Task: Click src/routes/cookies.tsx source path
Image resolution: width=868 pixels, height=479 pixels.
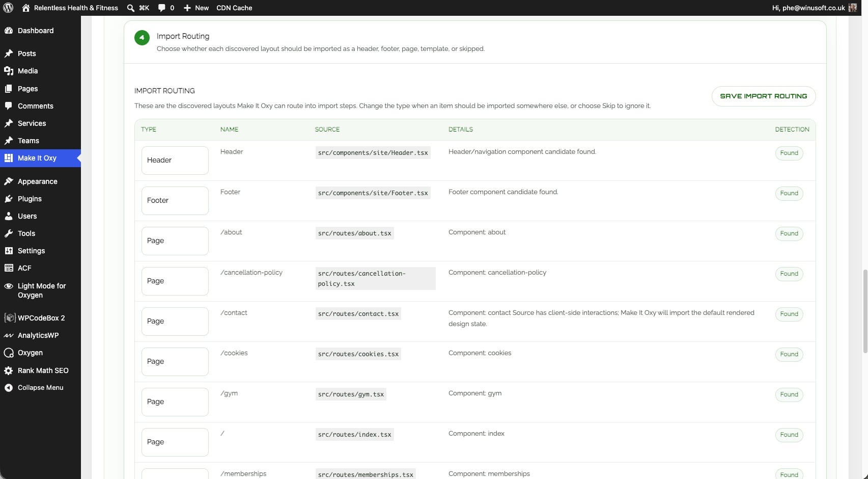Action: [x=358, y=354]
